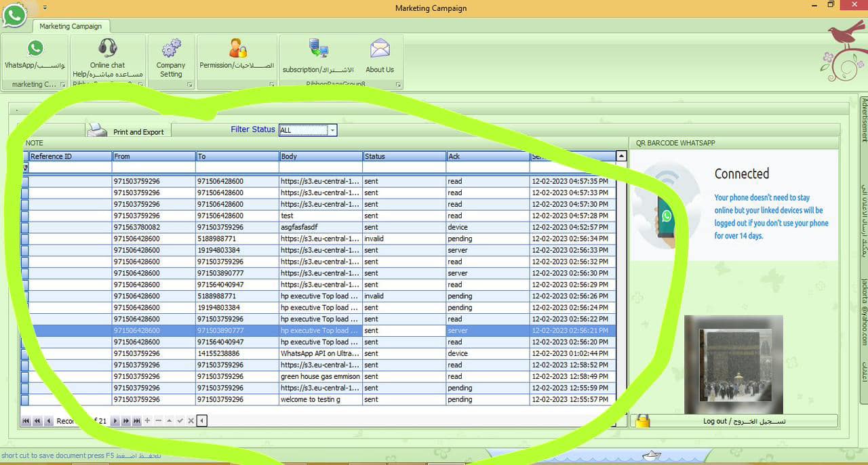Image resolution: width=868 pixels, height=465 pixels.
Task: Open the subscription server icon
Action: pyautogui.click(x=318, y=48)
